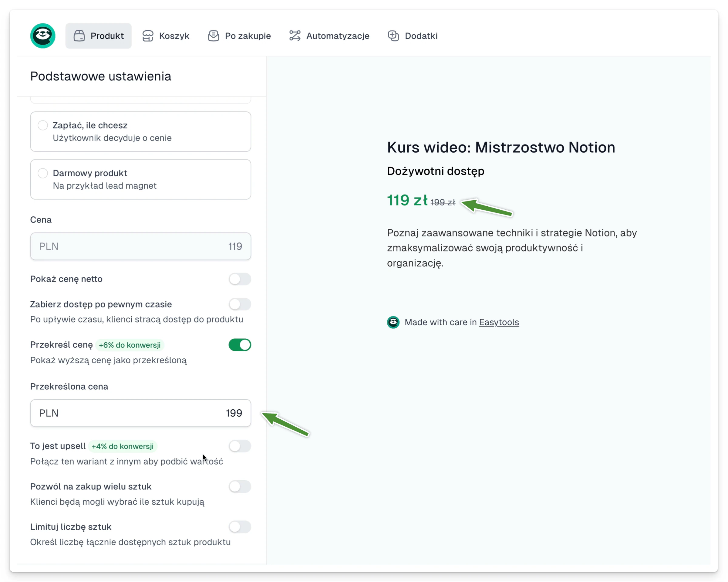Disable the Przekreśl cenę switch
This screenshot has height=582, width=728.
[x=240, y=345]
